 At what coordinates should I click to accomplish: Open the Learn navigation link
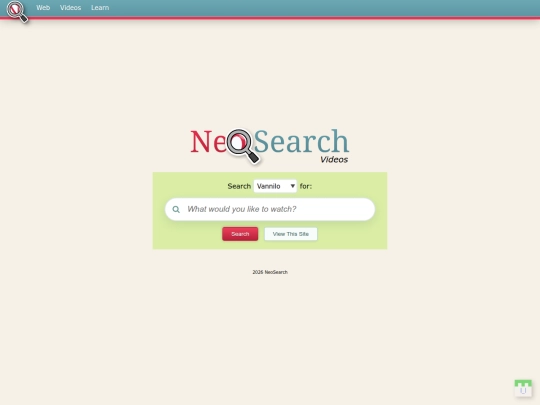tap(100, 8)
